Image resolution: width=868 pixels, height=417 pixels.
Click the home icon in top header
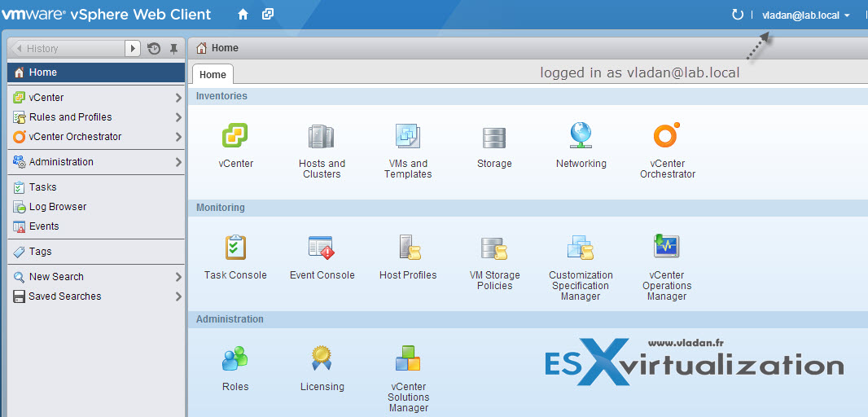click(x=243, y=15)
